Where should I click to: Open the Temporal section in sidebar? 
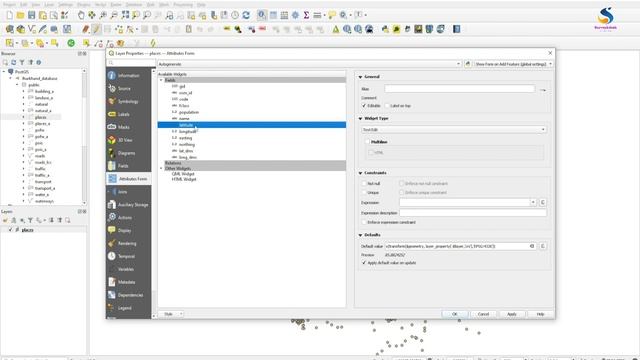(129, 256)
